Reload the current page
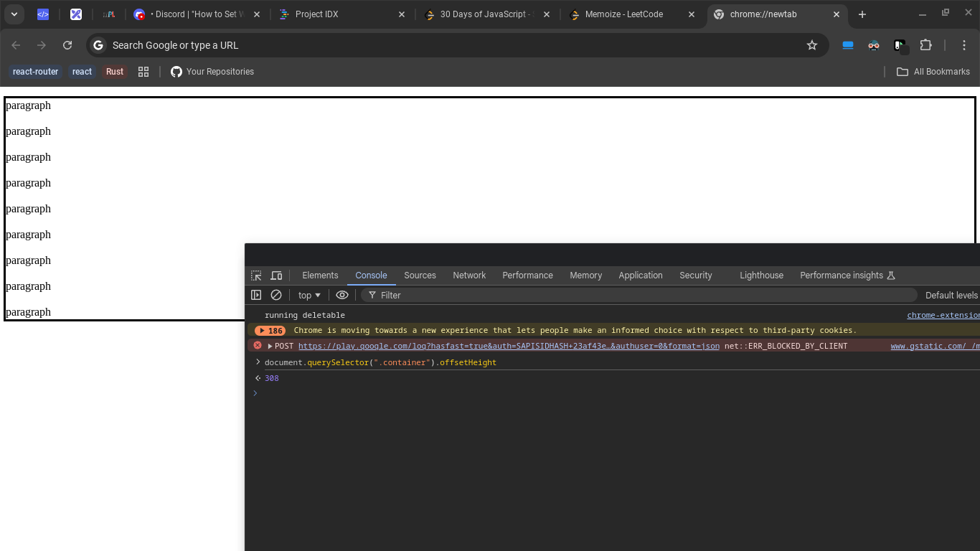The height and width of the screenshot is (551, 980). click(67, 45)
